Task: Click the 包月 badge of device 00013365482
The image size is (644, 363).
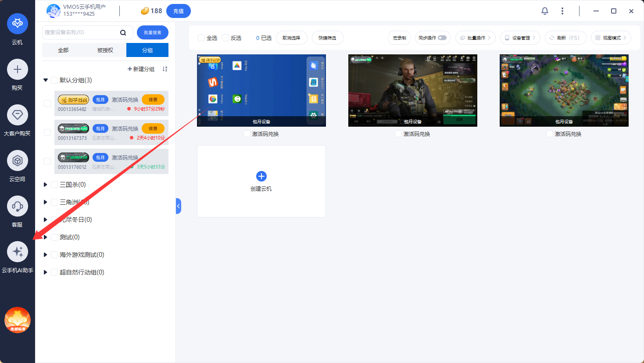Action: click(100, 100)
